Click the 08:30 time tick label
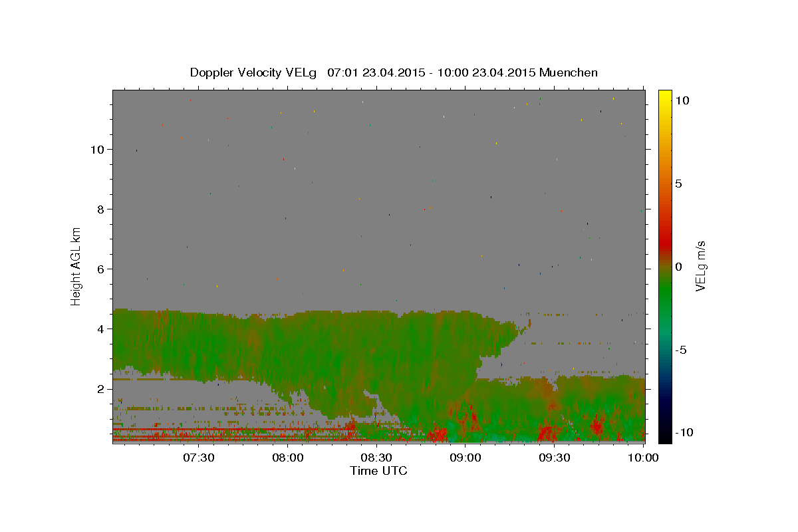Viewport: 798px width, 532px height. click(x=376, y=458)
